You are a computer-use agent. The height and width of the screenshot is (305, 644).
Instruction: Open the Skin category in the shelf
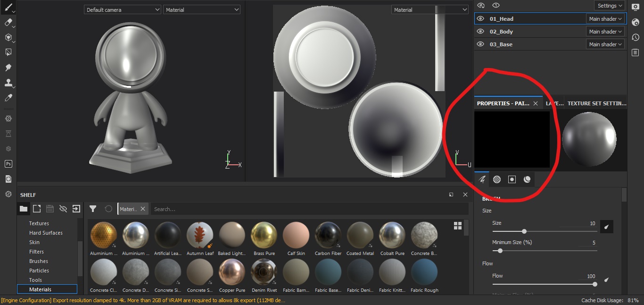tap(34, 242)
